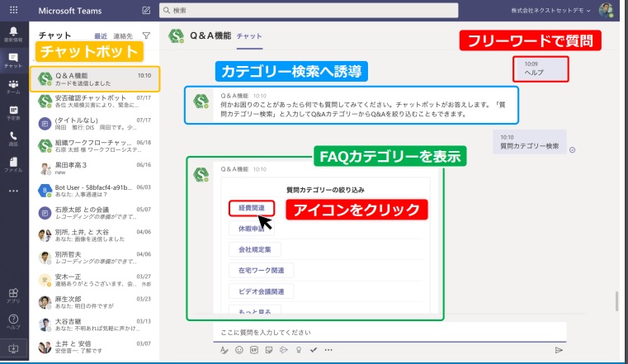This screenshot has width=628, height=364.
Task: Click the ビデオ会議関連 category button
Action: [261, 291]
